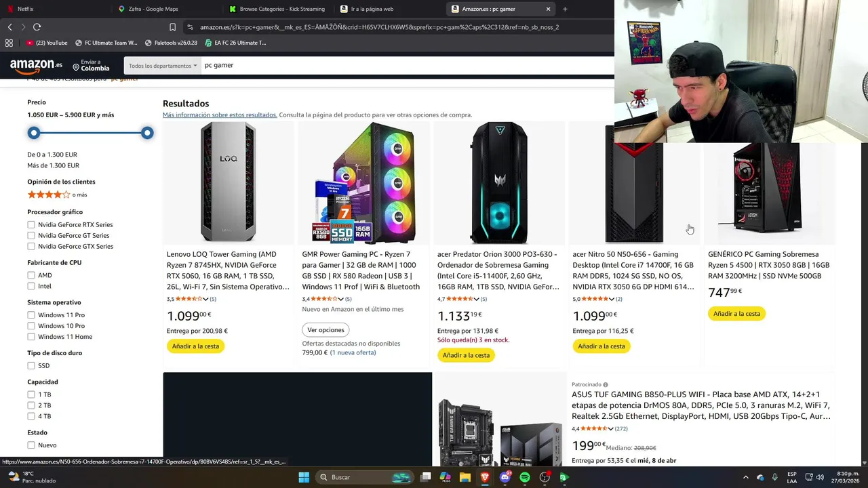Screen dimensions: 868x488
Task: Select the SSD disk type checkbox
Action: [31, 365]
